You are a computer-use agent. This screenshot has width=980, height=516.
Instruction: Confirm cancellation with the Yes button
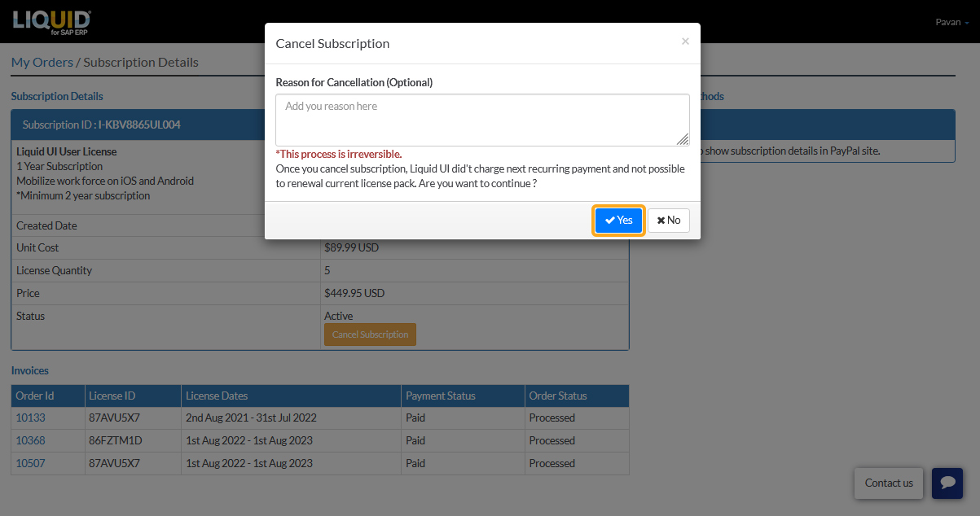(x=619, y=221)
